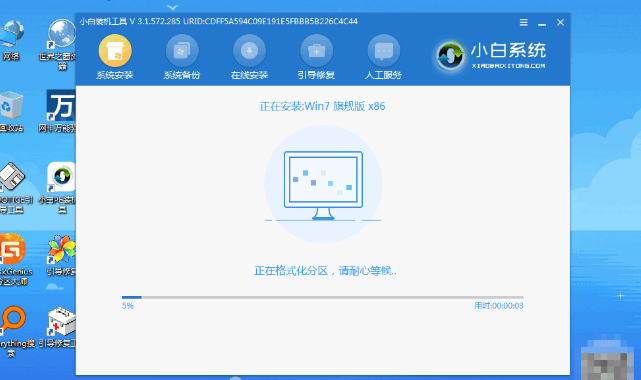Viewport: 641px width, 380px height.
Task: Open the Everything搜索 magnifier icon
Action: click(16, 331)
